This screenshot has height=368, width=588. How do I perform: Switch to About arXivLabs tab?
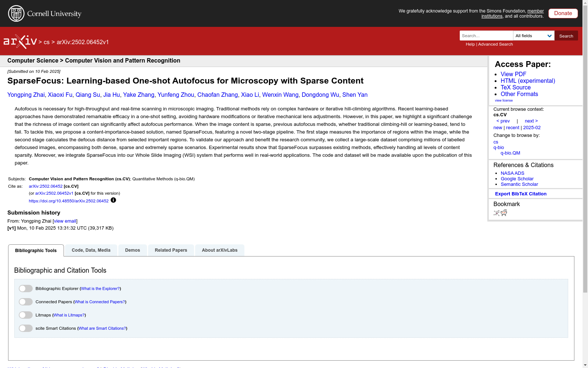point(220,250)
